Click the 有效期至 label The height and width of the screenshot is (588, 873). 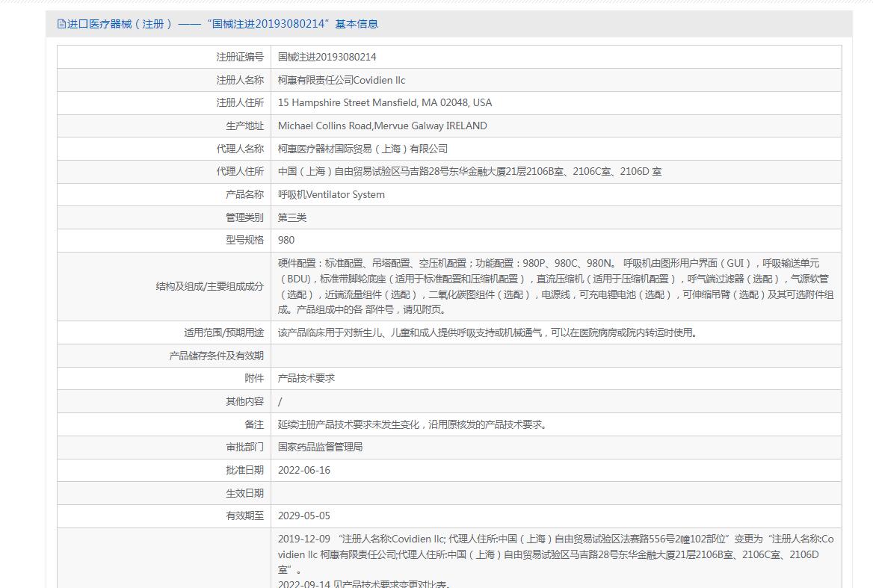coord(244,516)
